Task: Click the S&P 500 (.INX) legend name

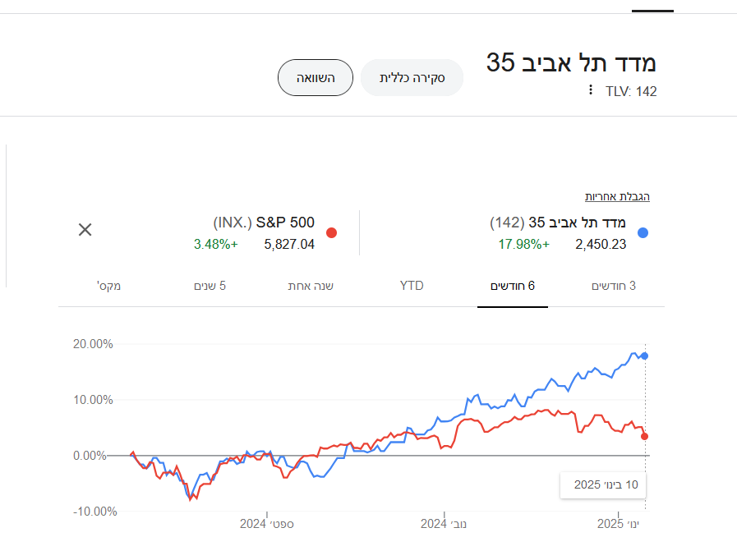Action: pos(264,223)
